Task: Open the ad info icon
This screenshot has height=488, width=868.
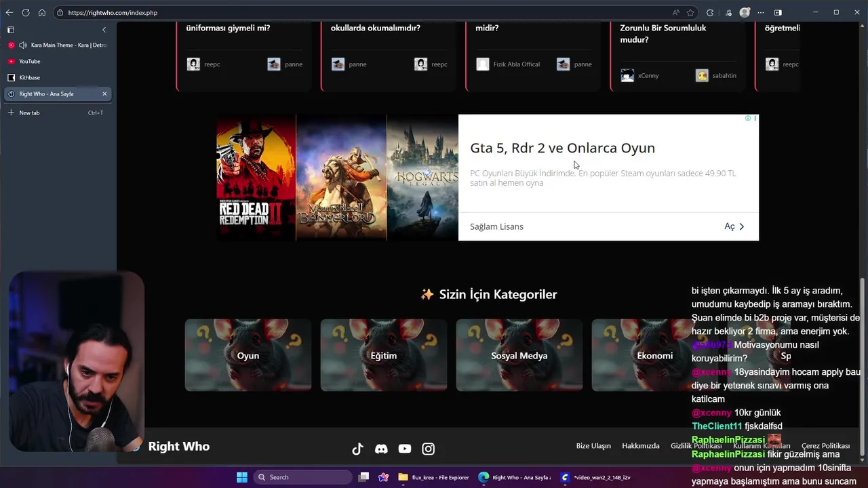Action: click(748, 118)
